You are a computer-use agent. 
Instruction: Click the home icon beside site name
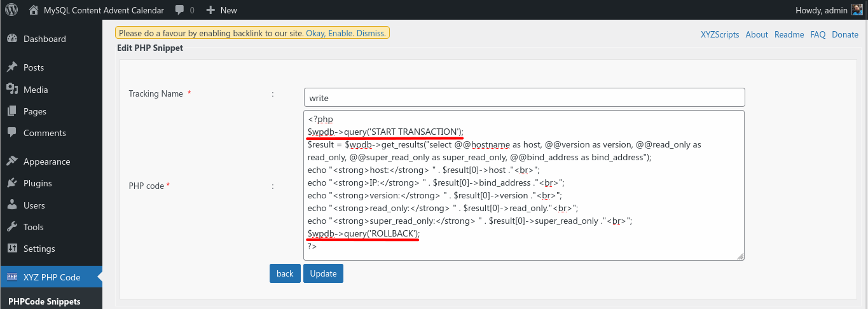pos(33,10)
